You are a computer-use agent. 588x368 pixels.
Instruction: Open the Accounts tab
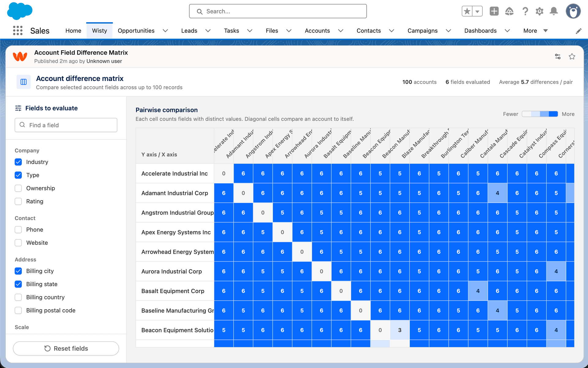pos(317,31)
